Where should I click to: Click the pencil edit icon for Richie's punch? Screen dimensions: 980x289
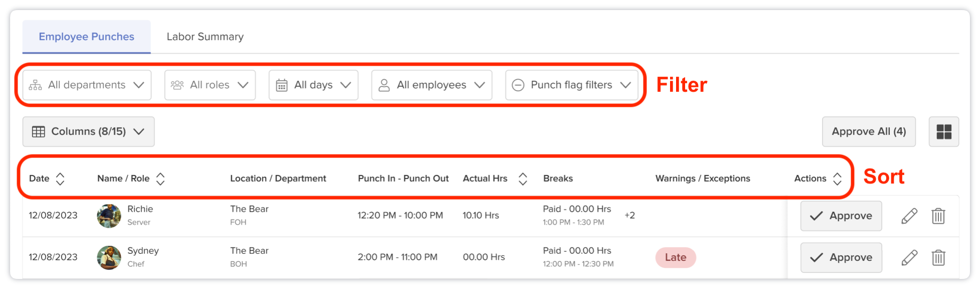pos(909,216)
